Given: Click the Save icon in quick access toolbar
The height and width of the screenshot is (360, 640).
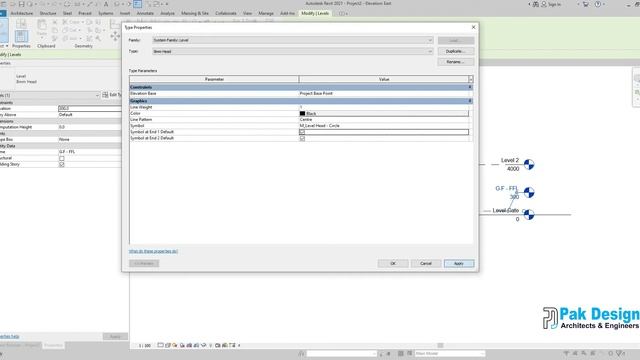Looking at the screenshot, I should [22, 4].
